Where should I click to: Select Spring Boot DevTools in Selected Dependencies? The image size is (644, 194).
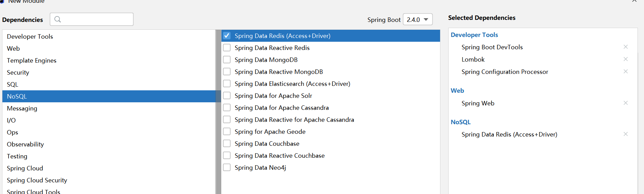pos(492,47)
